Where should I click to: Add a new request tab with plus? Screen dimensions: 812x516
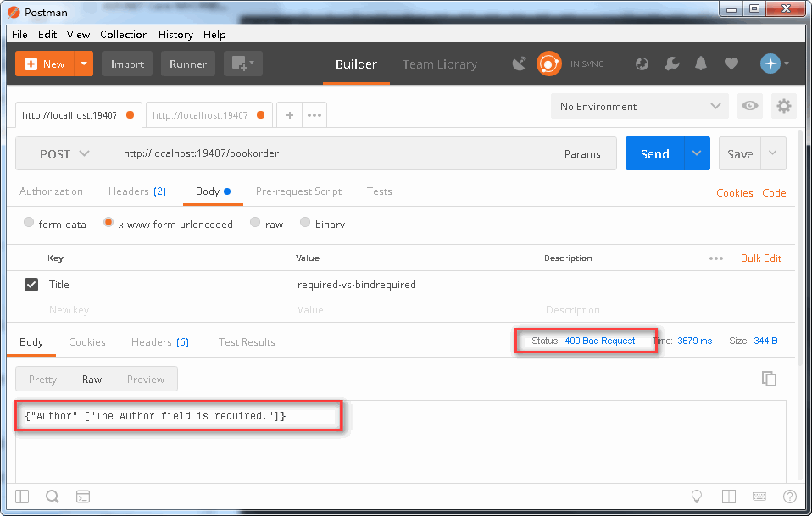click(290, 115)
